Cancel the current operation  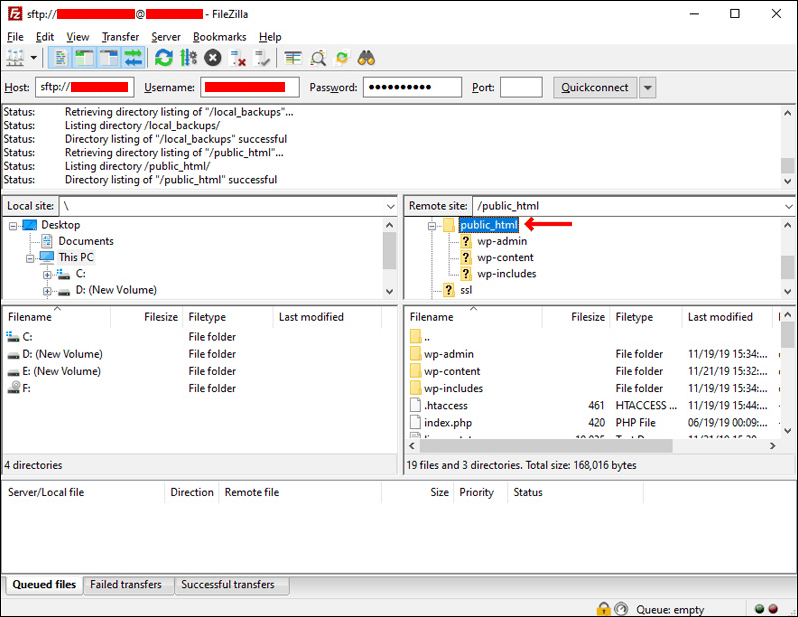(x=213, y=58)
